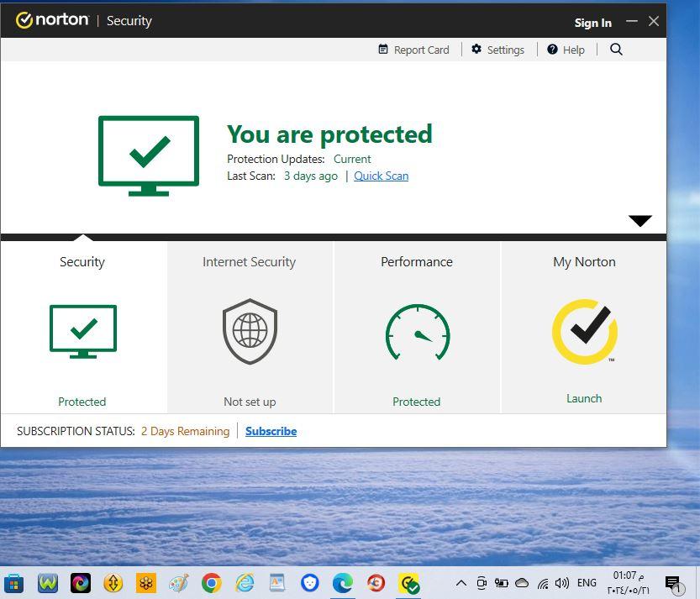Click the 'You are protected' heading
Viewport: 700px width, 599px height.
point(329,134)
